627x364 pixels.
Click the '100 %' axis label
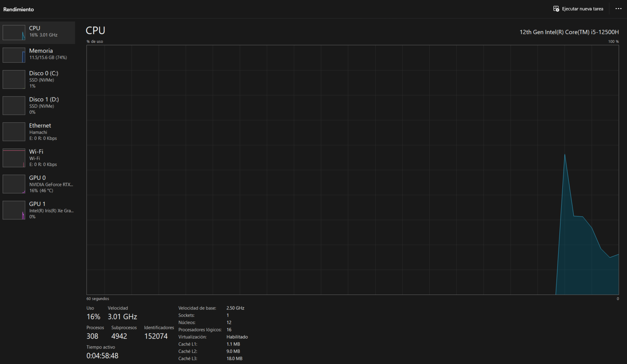(613, 42)
